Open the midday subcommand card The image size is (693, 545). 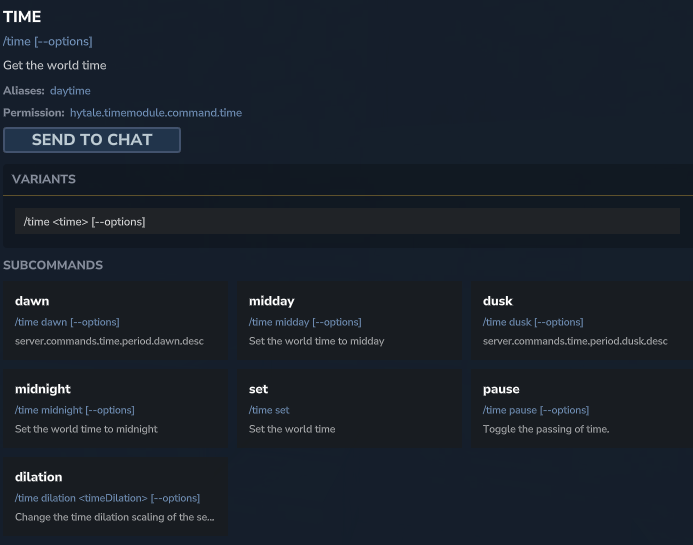tap(349, 321)
